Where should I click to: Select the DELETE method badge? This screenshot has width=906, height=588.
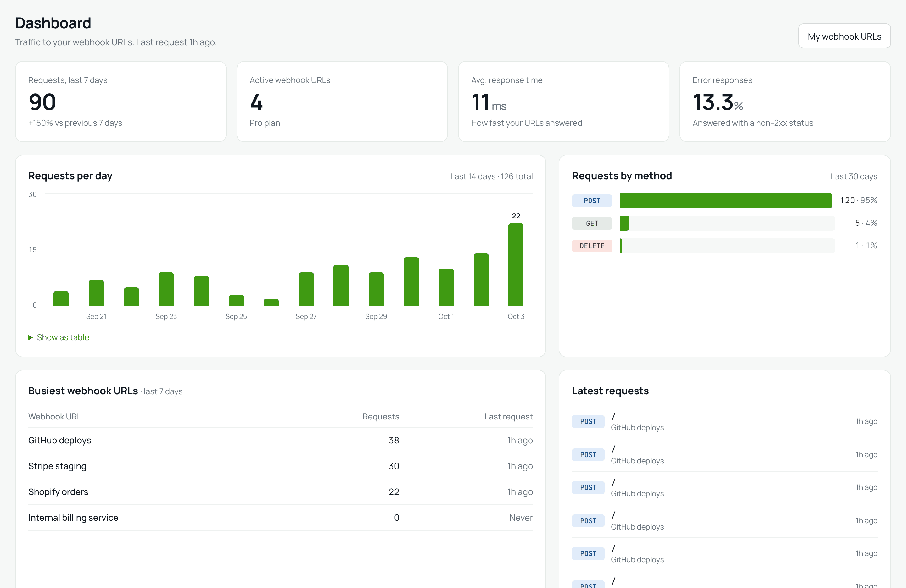coord(591,246)
